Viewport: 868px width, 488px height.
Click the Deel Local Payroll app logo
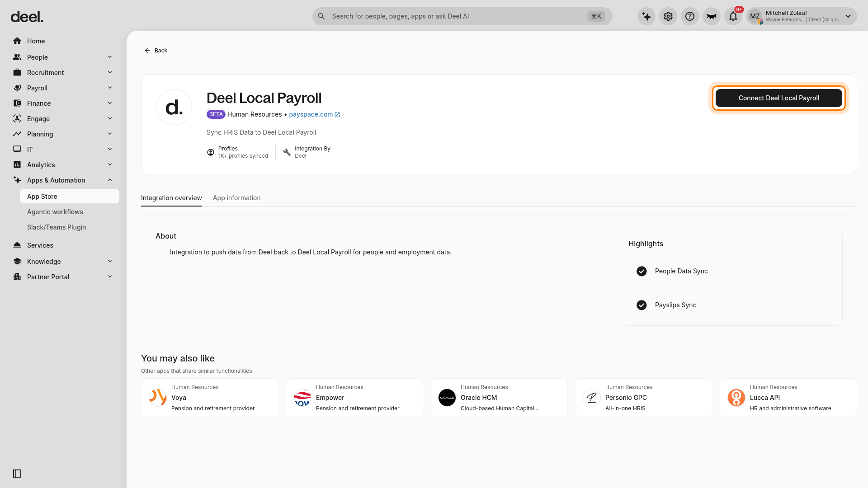pos(174,107)
